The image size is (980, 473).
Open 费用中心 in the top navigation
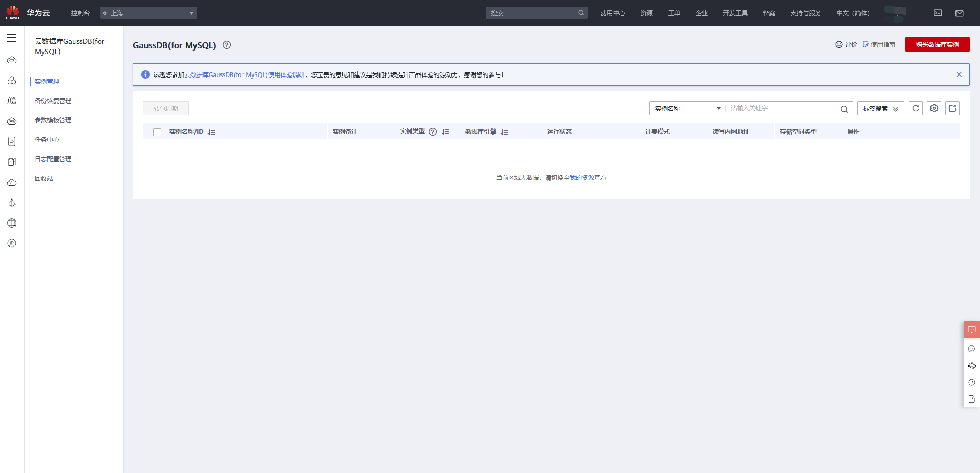[x=612, y=13]
